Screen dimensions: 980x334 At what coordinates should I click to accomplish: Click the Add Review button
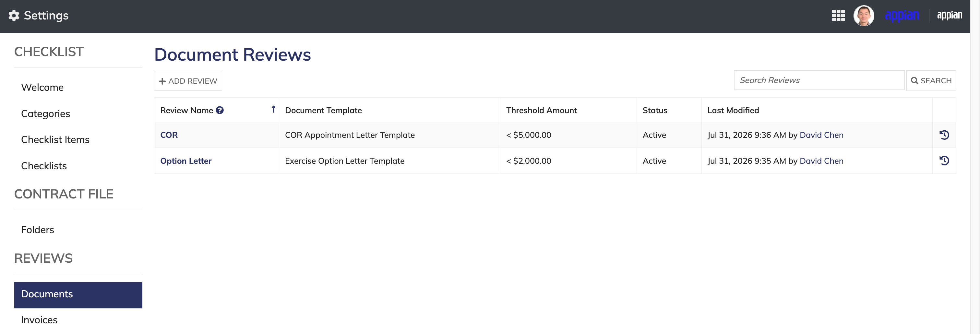click(188, 81)
